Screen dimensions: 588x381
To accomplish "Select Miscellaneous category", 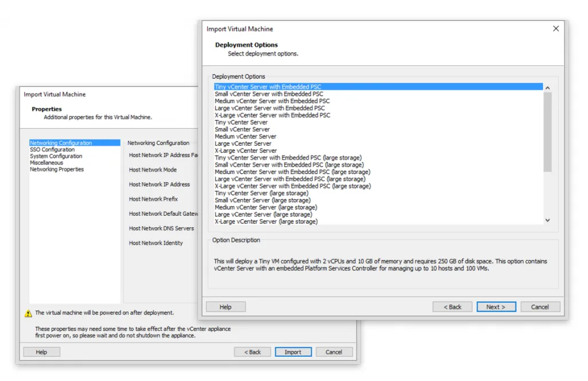I will coord(75,162).
